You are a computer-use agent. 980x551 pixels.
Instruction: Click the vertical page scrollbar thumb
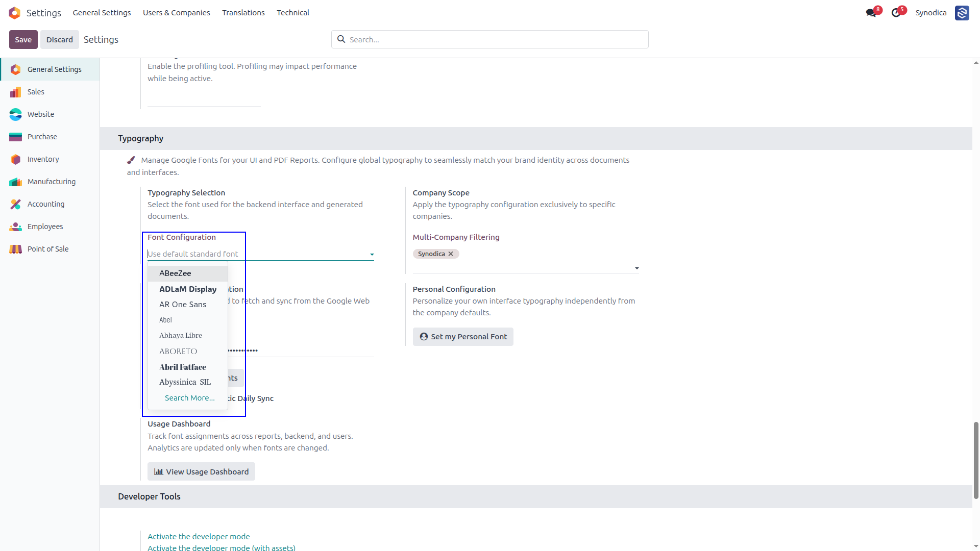click(976, 460)
